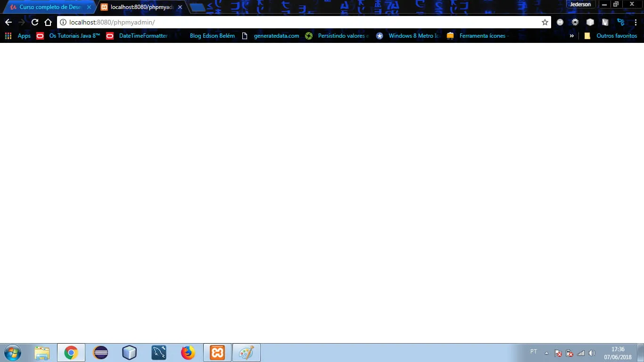Screen dimensions: 644x362
Task: Open the Outros favoritos bookmarks folder
Action: (x=611, y=36)
